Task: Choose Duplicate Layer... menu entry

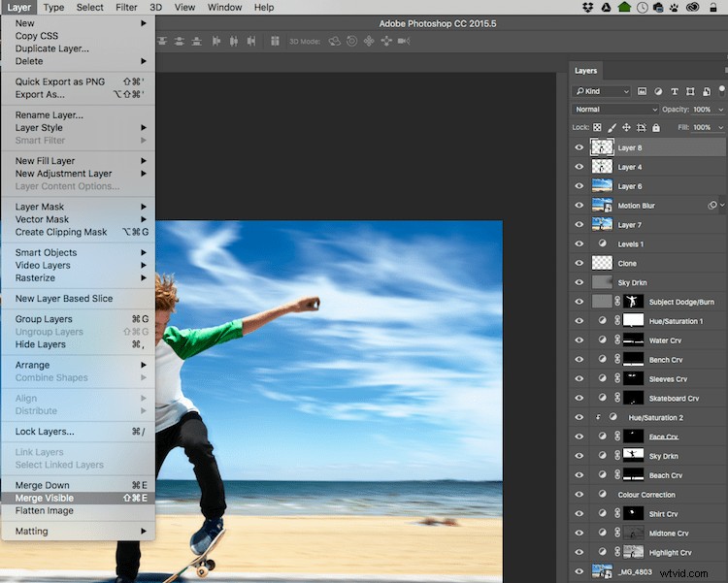Action: [78, 49]
